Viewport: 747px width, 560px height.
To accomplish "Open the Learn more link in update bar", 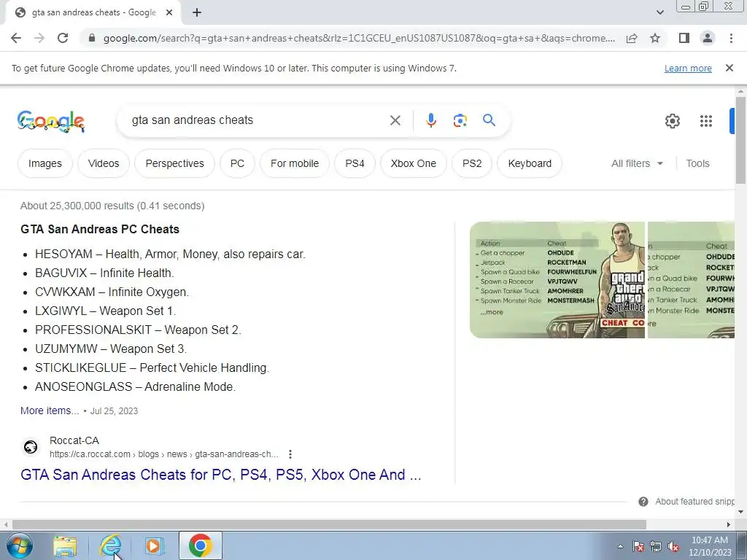I will pos(688,69).
